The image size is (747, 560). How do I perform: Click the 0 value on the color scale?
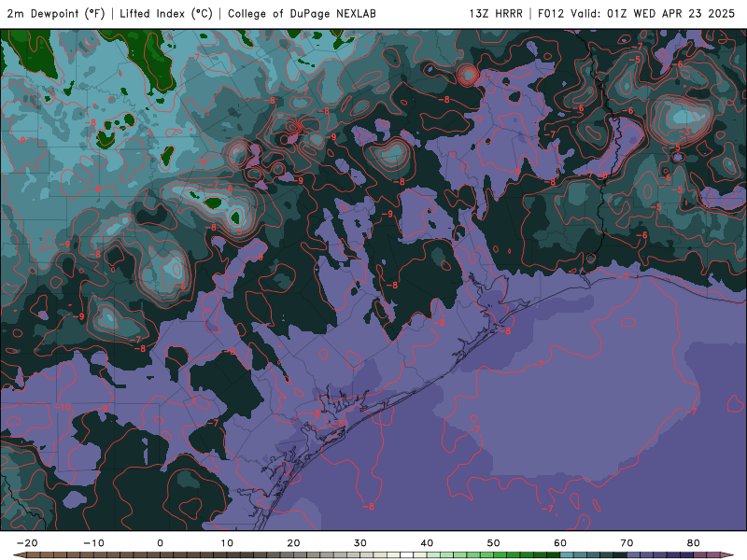pos(160,543)
